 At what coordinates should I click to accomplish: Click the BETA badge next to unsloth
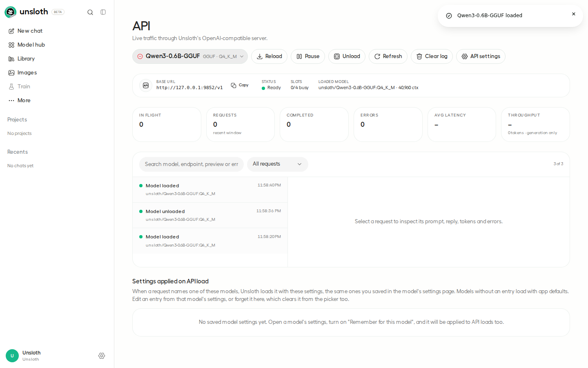pyautogui.click(x=58, y=12)
